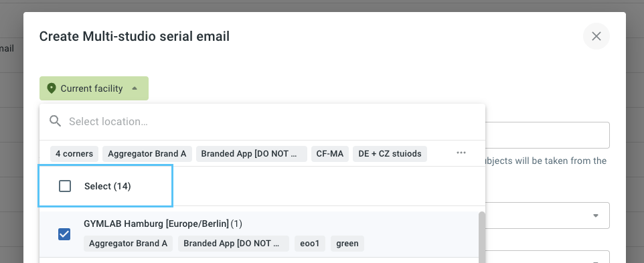Open the dropdown arrow behind the list
644x263 pixels.
tap(596, 215)
